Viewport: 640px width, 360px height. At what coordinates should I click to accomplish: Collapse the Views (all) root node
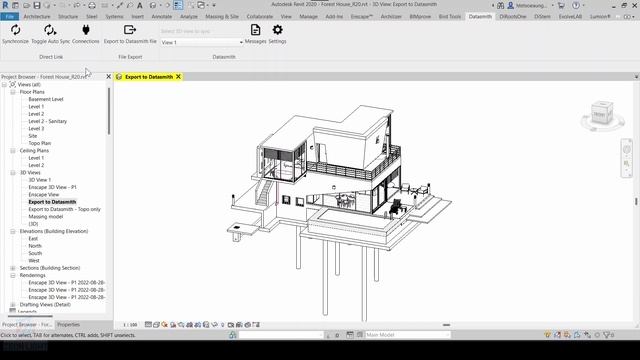click(4, 84)
